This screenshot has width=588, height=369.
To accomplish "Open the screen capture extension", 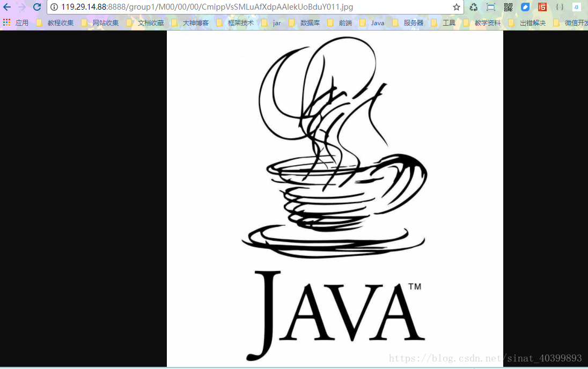I will click(x=490, y=7).
